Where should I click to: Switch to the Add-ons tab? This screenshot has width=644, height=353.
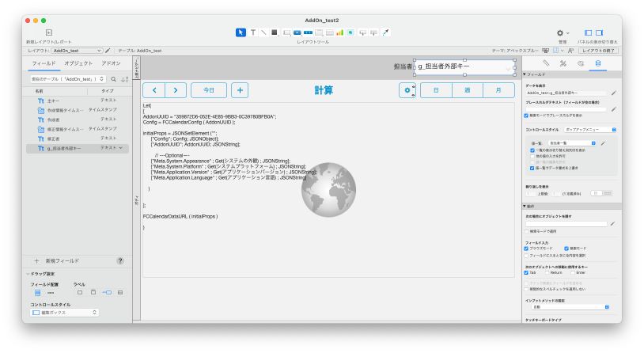111,63
